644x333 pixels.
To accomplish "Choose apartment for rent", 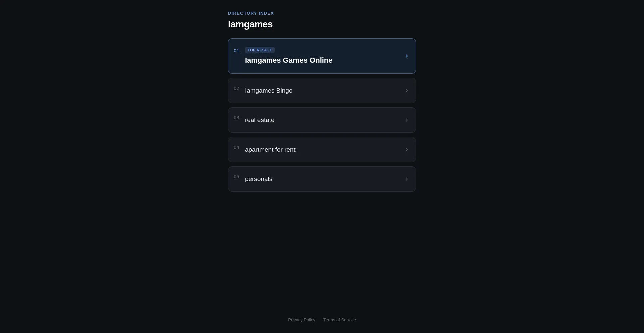I will tap(322, 150).
